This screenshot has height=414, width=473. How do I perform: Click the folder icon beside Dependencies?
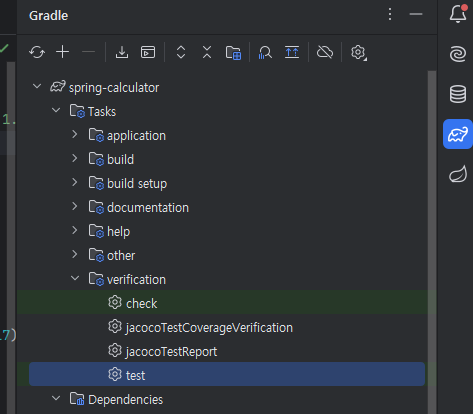coord(77,399)
